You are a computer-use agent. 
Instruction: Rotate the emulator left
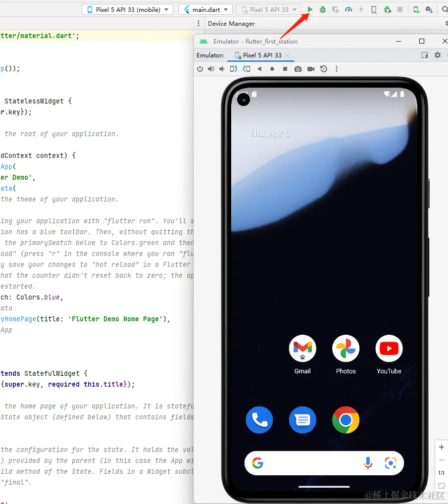[x=234, y=69]
